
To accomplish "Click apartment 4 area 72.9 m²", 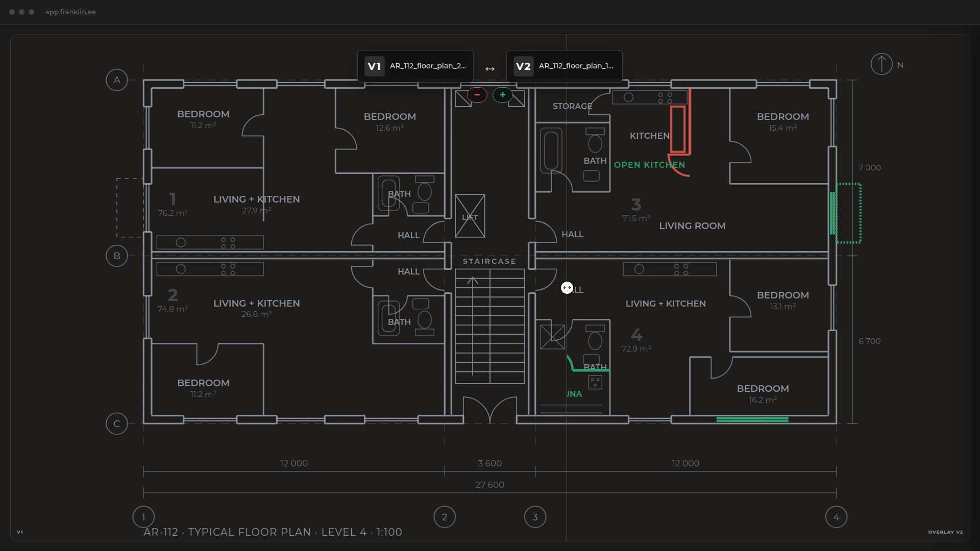I will [x=636, y=349].
